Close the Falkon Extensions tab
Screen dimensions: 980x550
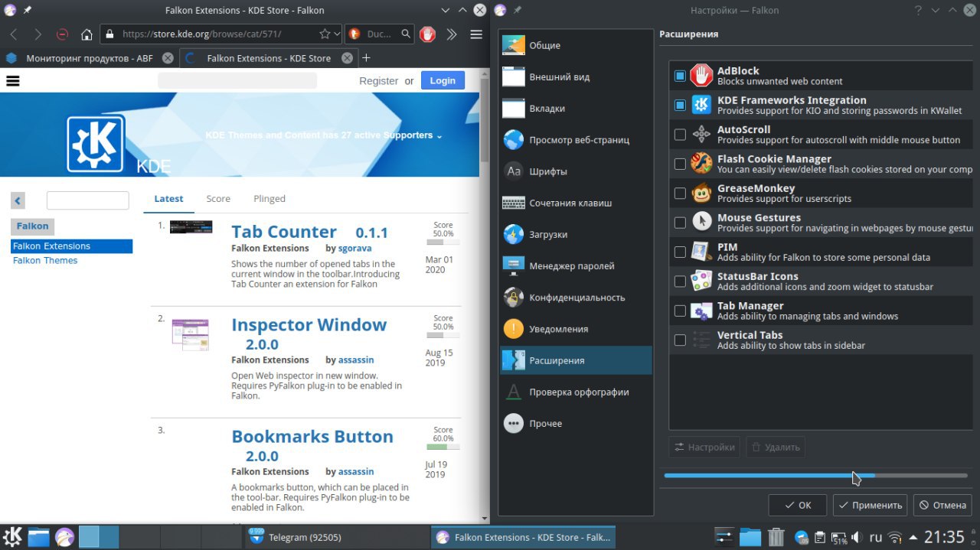[x=347, y=58]
